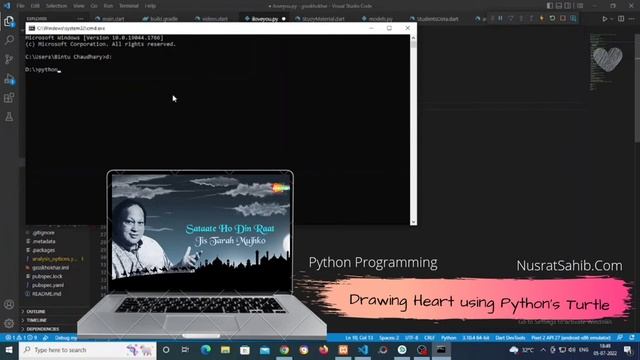Open the View menu
640x360 pixels.
coord(79,6)
